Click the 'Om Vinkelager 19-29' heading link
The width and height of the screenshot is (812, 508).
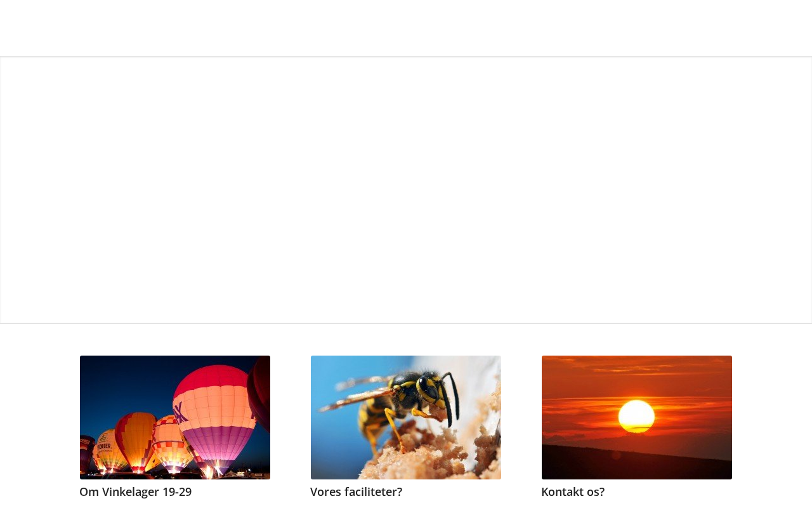click(x=135, y=491)
